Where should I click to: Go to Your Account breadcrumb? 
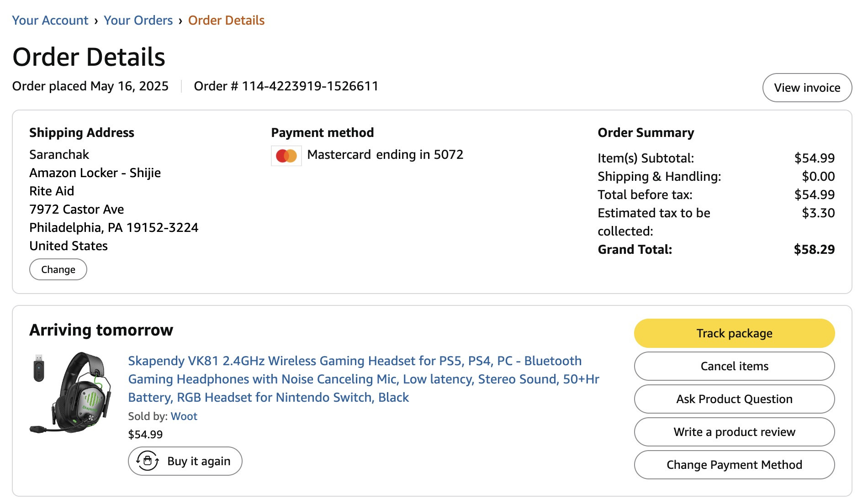[50, 21]
